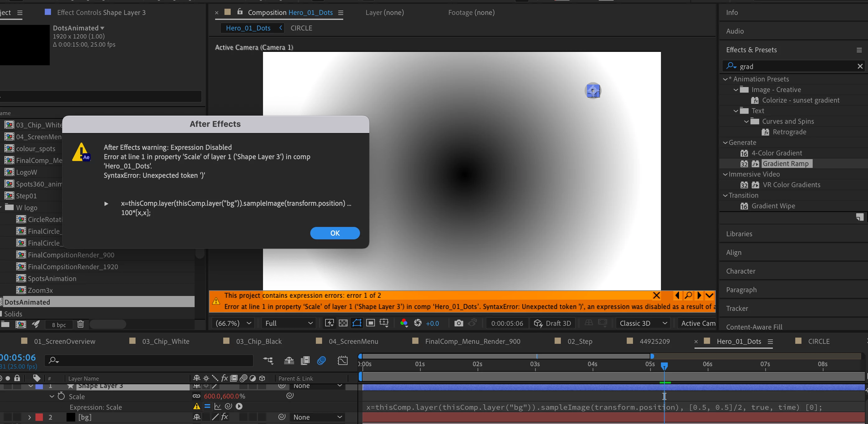
Task: Switch to the CIRCLE timeline tab
Action: (818, 341)
